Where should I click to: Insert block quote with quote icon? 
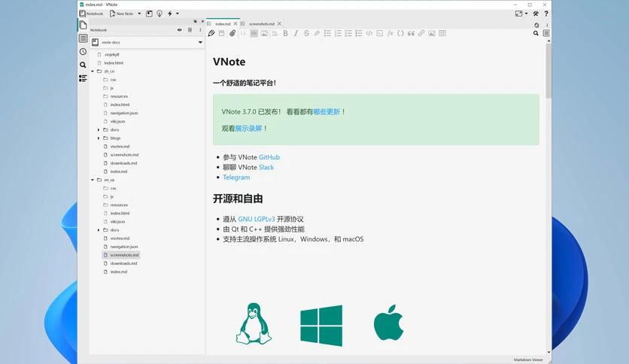(x=411, y=33)
